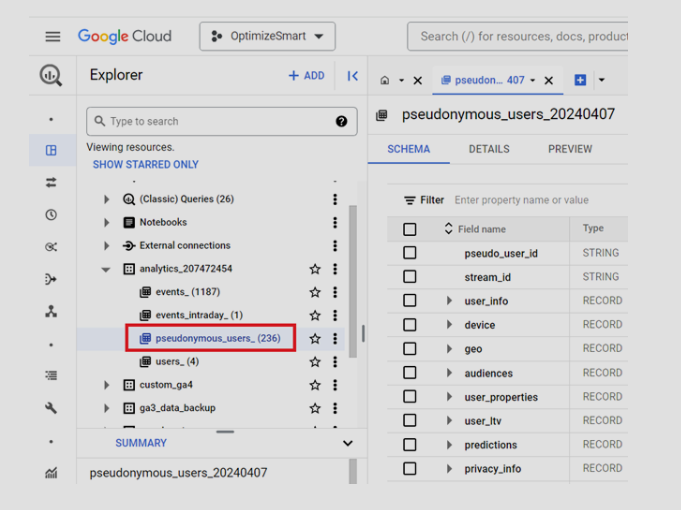This screenshot has width=681, height=510.
Task: Click SHOW STARRED ONLY link
Action: click(145, 165)
